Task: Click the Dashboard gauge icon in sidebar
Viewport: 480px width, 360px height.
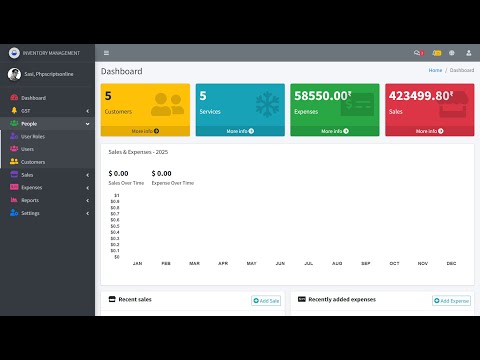Action: tap(14, 97)
